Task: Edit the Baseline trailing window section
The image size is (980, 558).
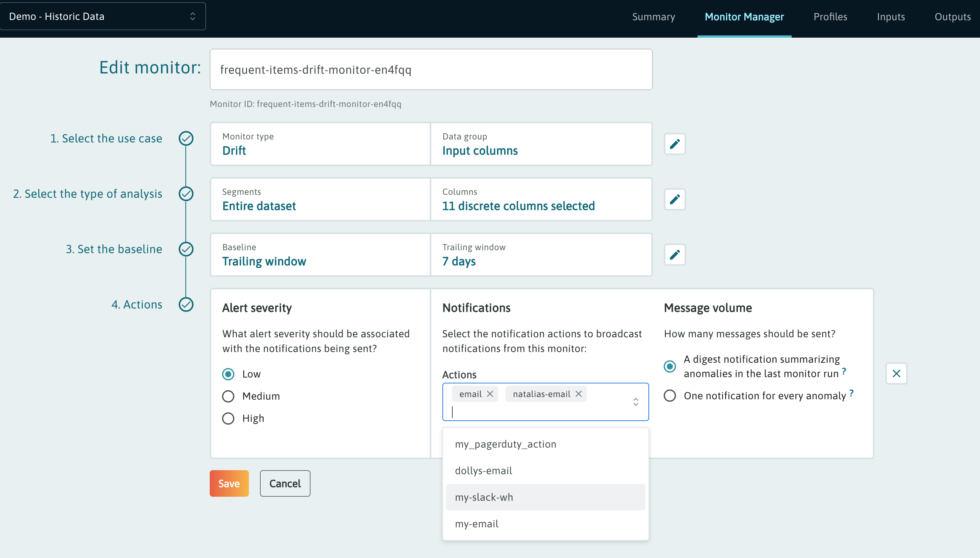Action: pyautogui.click(x=674, y=255)
